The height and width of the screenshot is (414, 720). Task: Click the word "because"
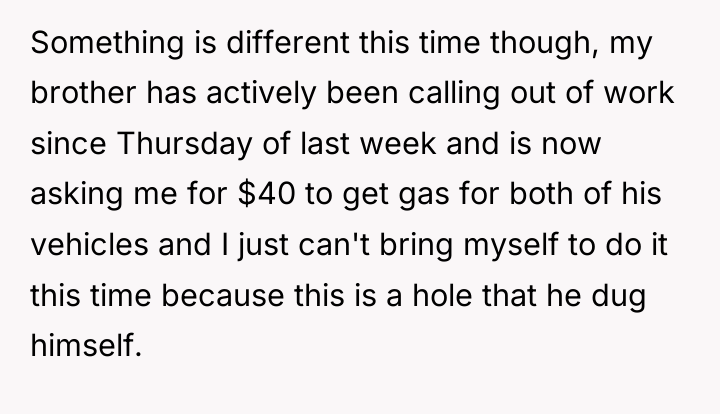[x=222, y=295]
